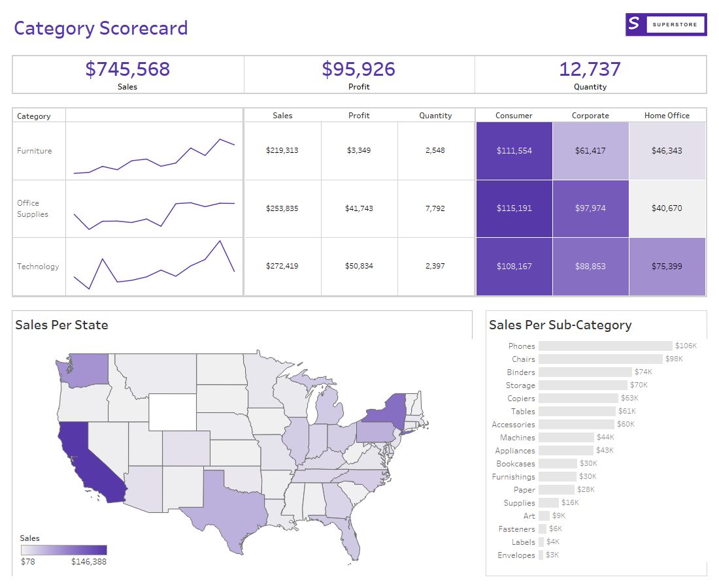
Task: Click the Paper bar $28K
Action: (x=556, y=490)
